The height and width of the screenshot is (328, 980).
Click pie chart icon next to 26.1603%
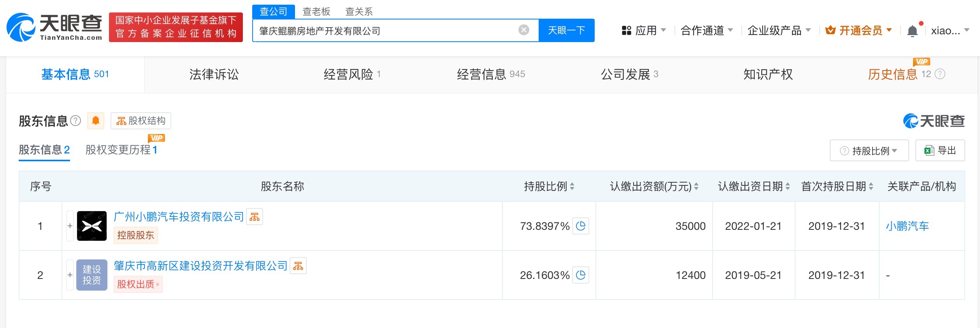coord(580,275)
